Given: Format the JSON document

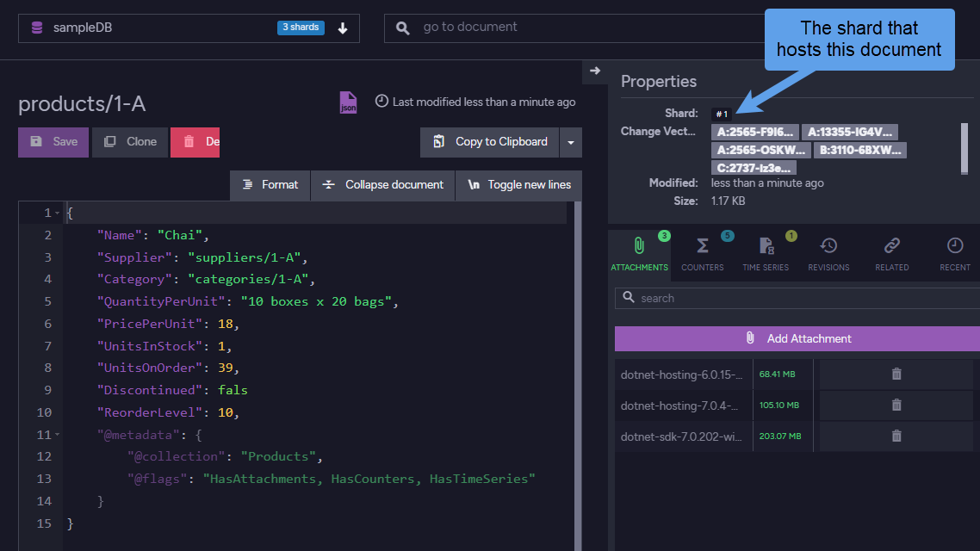Looking at the screenshot, I should 270,185.
